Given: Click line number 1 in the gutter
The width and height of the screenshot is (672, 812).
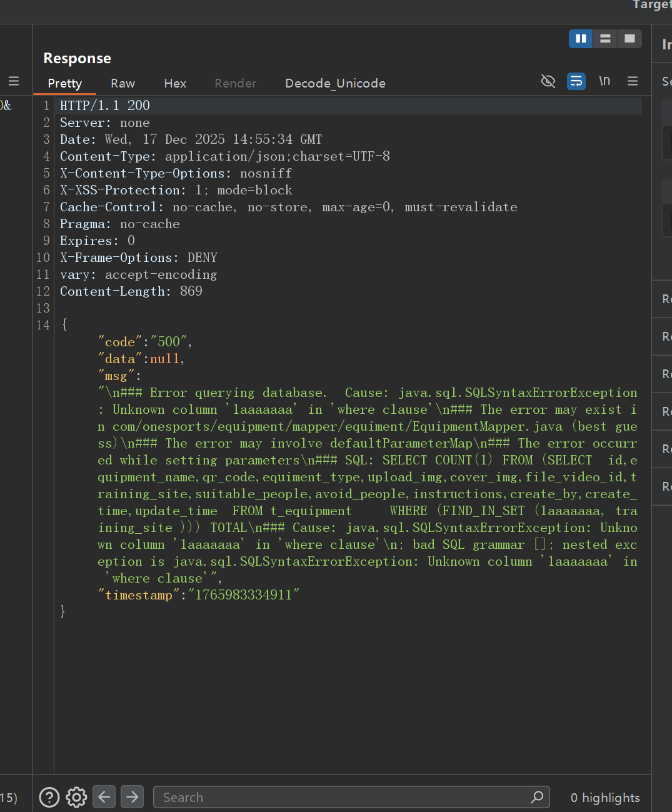Looking at the screenshot, I should 46,106.
